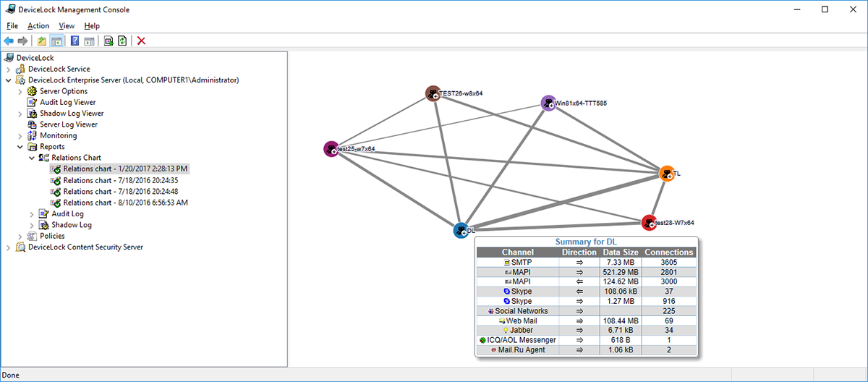Click the Web Mail channel row
This screenshot has width=868, height=382.
[586, 321]
